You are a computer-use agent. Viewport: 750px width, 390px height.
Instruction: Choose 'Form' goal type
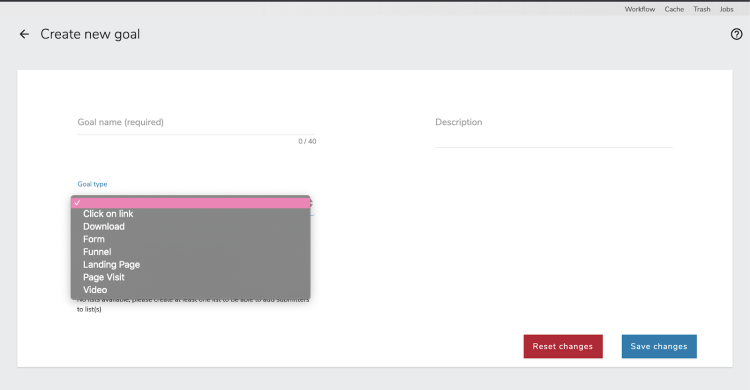pos(190,239)
